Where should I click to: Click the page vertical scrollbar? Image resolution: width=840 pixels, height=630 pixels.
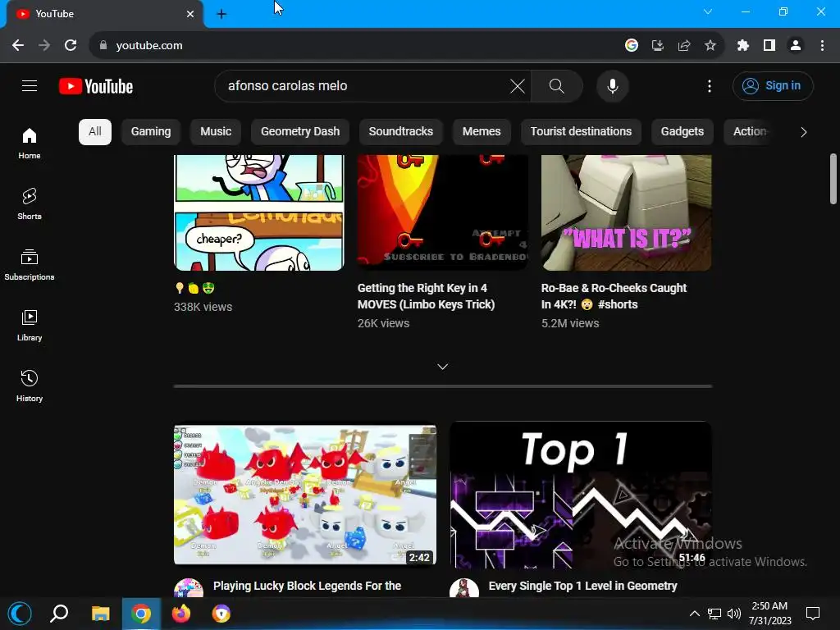833,179
